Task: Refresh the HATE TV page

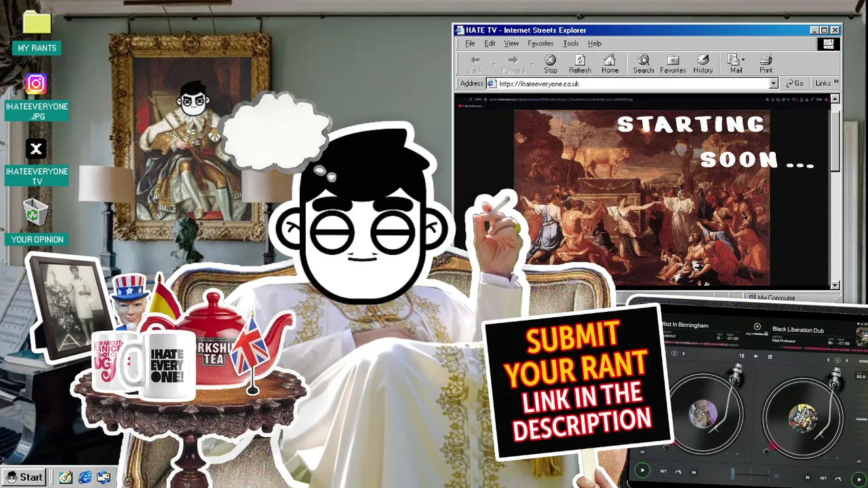Action: pos(580,64)
